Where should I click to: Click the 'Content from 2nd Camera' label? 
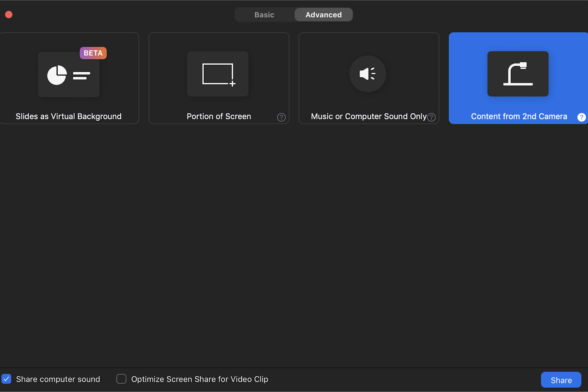tap(519, 117)
